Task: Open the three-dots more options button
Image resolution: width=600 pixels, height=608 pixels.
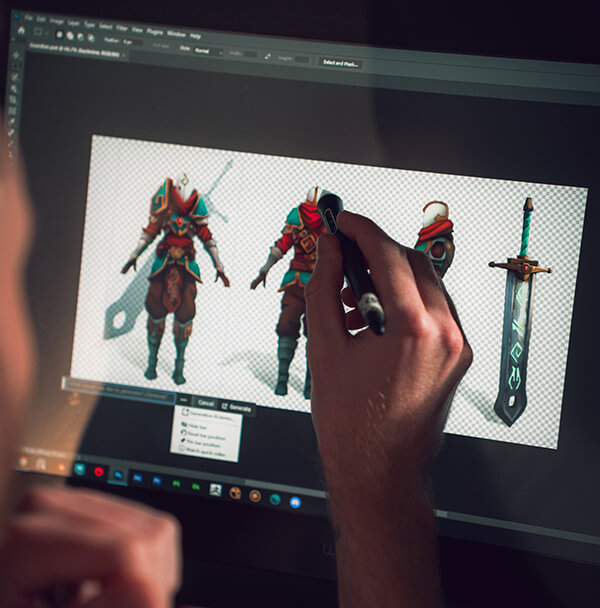Action: (184, 400)
